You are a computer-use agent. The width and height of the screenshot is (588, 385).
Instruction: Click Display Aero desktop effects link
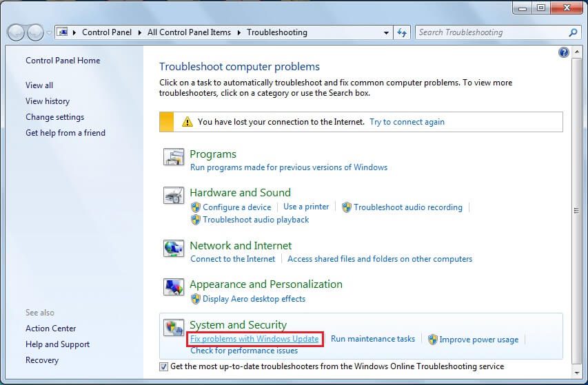(x=254, y=299)
